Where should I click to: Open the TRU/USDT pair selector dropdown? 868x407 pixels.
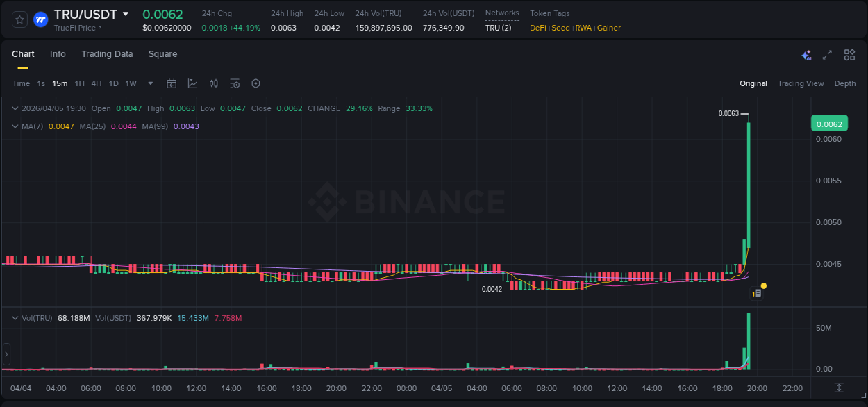tap(126, 13)
